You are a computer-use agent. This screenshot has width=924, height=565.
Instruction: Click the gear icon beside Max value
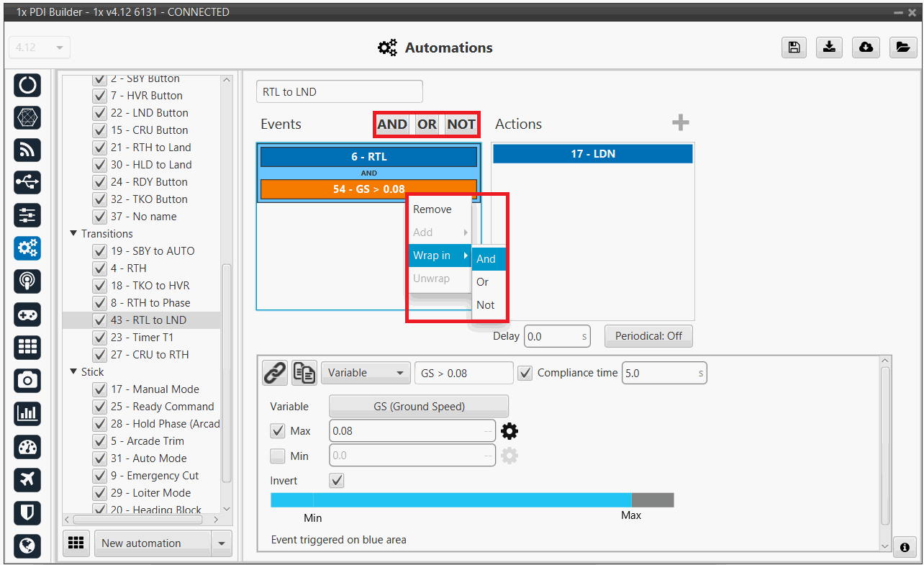click(x=509, y=431)
